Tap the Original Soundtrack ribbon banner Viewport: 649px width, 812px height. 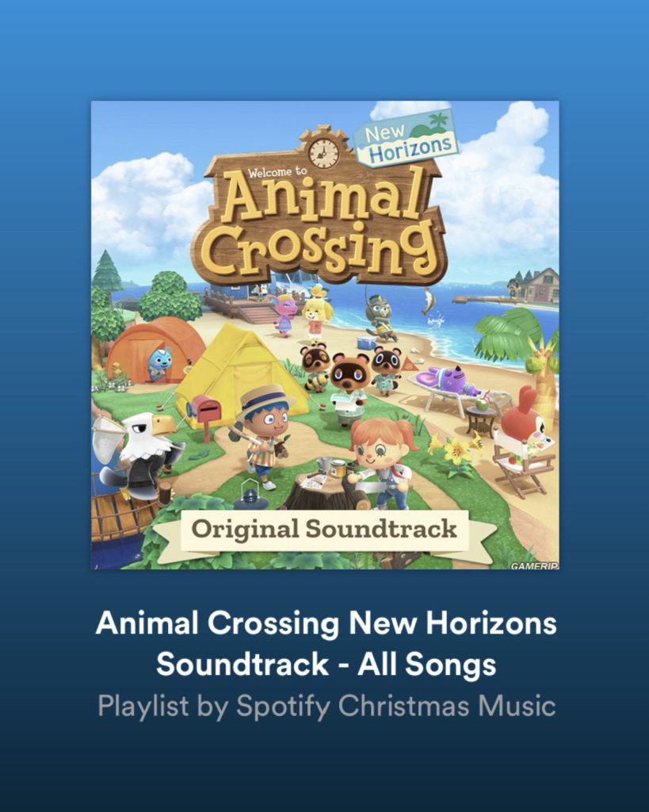326,533
